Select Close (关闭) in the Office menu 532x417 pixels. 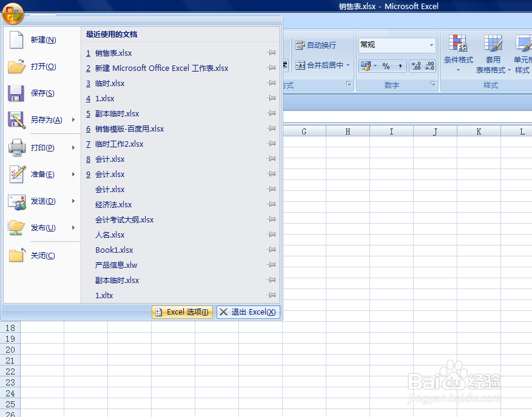[x=42, y=255]
